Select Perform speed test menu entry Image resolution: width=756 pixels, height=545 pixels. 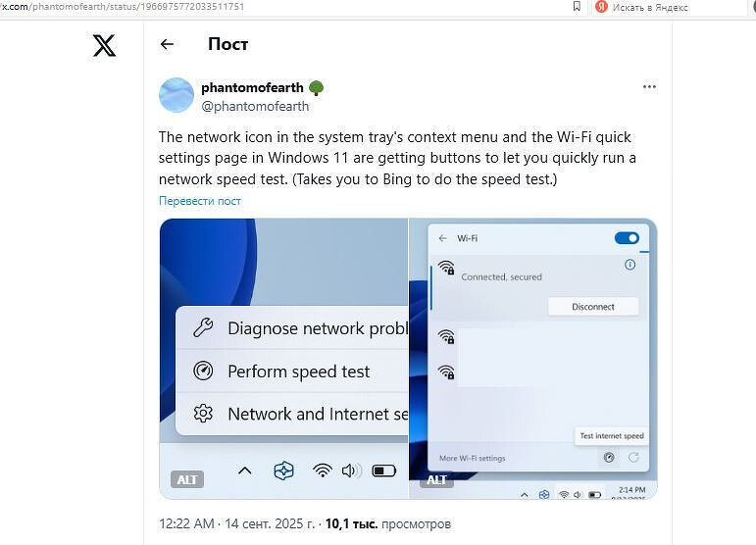292,372
